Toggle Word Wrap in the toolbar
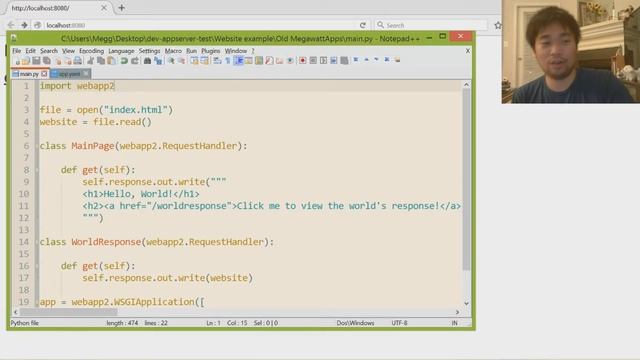 (x=217, y=61)
